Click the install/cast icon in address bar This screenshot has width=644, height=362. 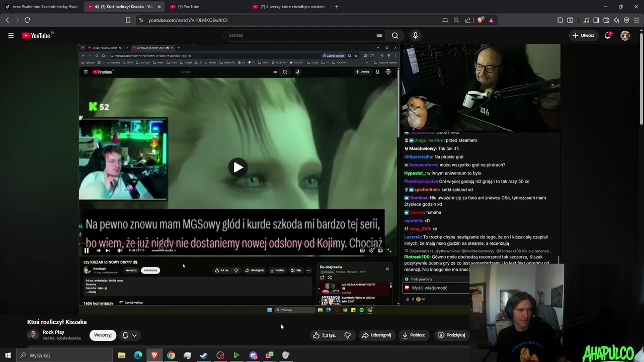445,20
